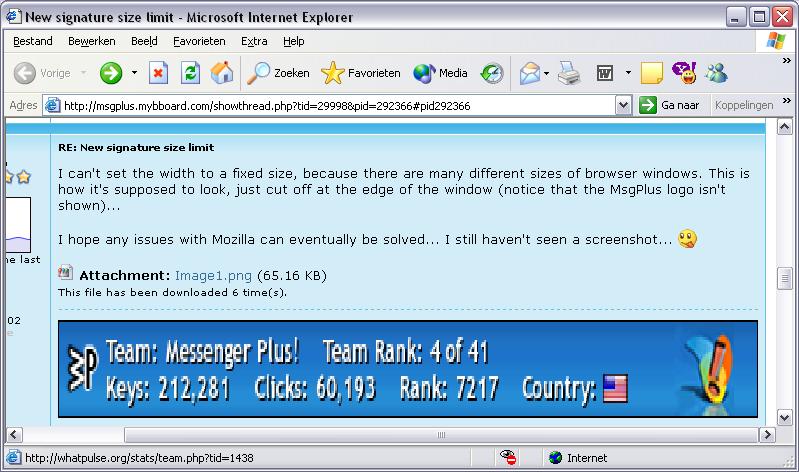Open the Media toolbar button
This screenshot has width=799, height=472.
click(x=440, y=73)
